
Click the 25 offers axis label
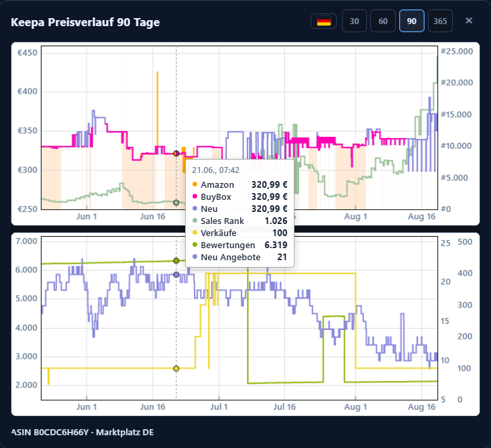445,243
